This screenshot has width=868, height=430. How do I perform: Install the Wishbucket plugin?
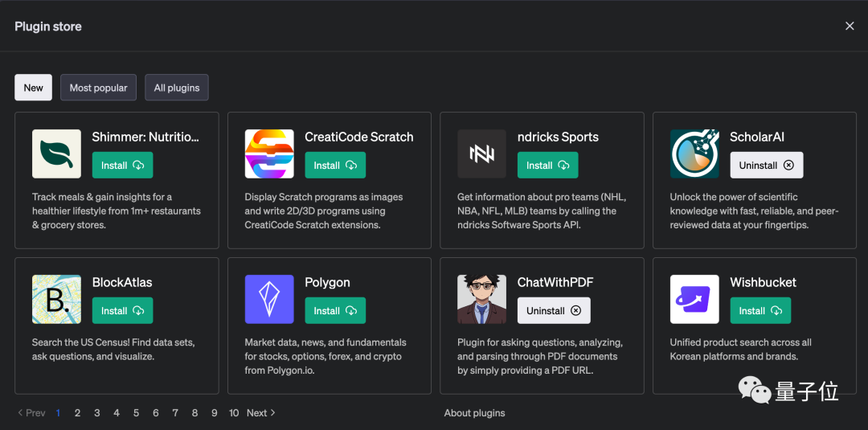click(x=760, y=311)
